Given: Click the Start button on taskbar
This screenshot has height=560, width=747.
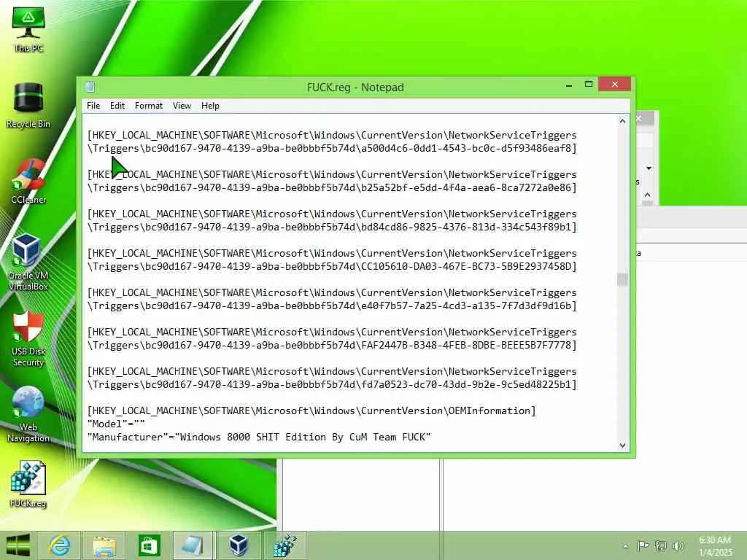Looking at the screenshot, I should click(x=18, y=545).
